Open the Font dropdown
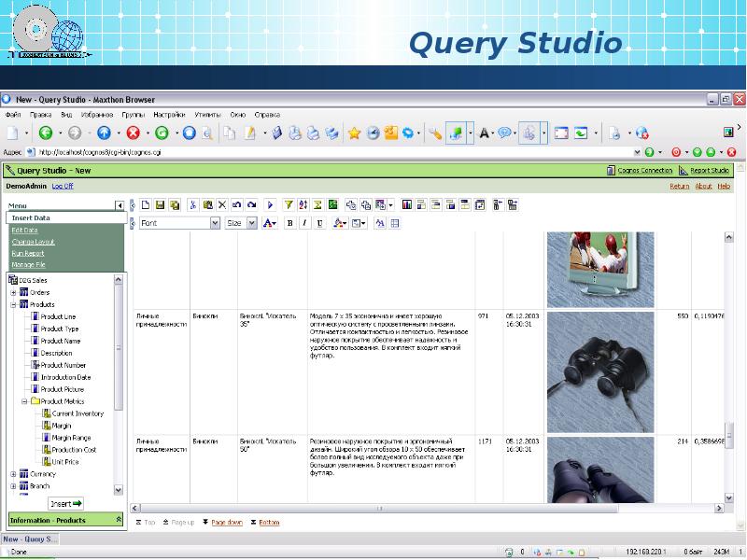The height and width of the screenshot is (560, 747). pyautogui.click(x=215, y=223)
